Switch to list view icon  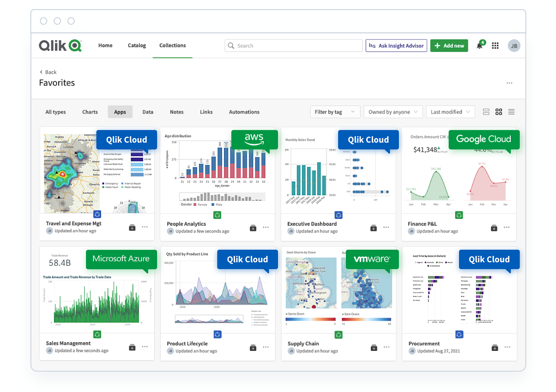click(511, 112)
